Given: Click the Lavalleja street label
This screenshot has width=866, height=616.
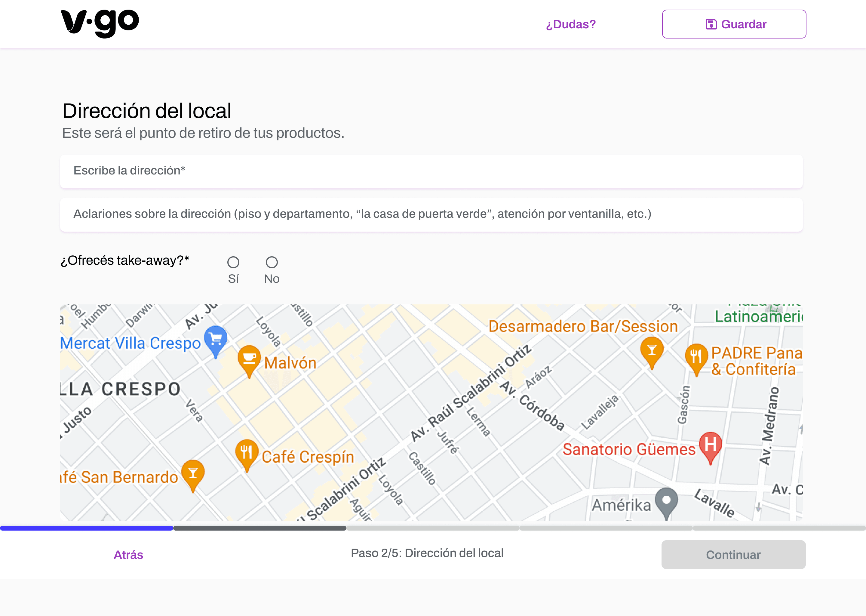Looking at the screenshot, I should point(600,412).
